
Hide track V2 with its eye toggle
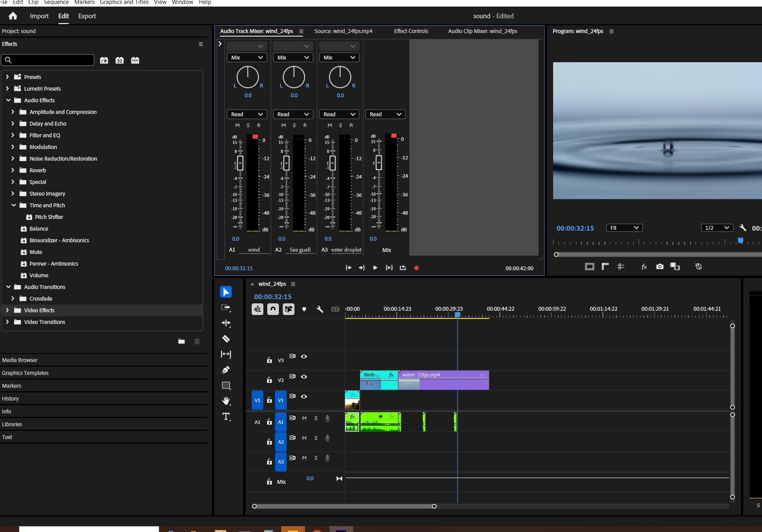click(x=304, y=377)
